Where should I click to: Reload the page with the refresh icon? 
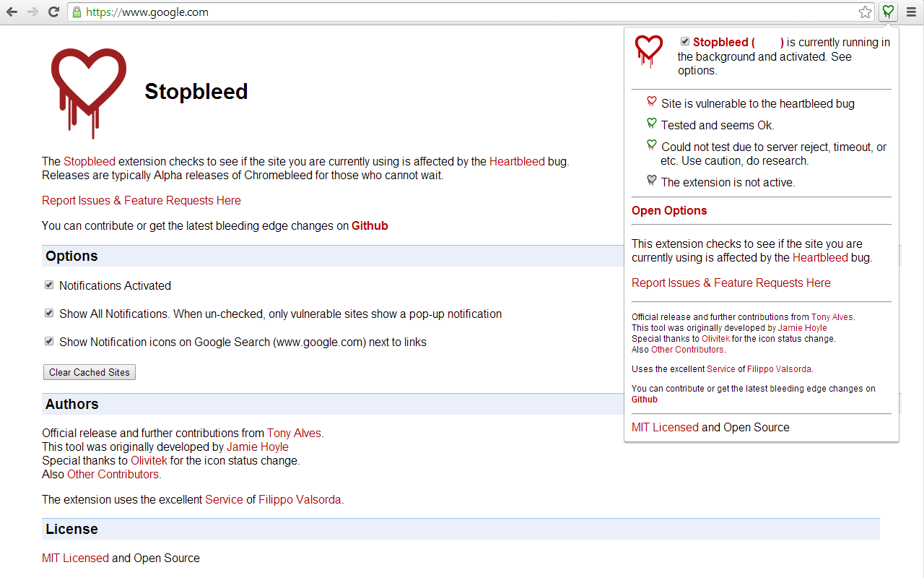[53, 12]
